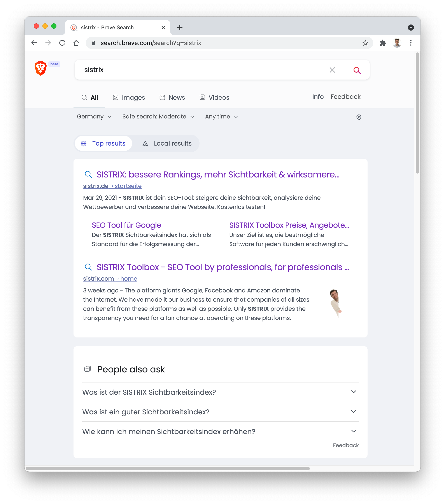The image size is (445, 504).
Task: Open the browser extensions puzzle icon
Action: (x=383, y=43)
